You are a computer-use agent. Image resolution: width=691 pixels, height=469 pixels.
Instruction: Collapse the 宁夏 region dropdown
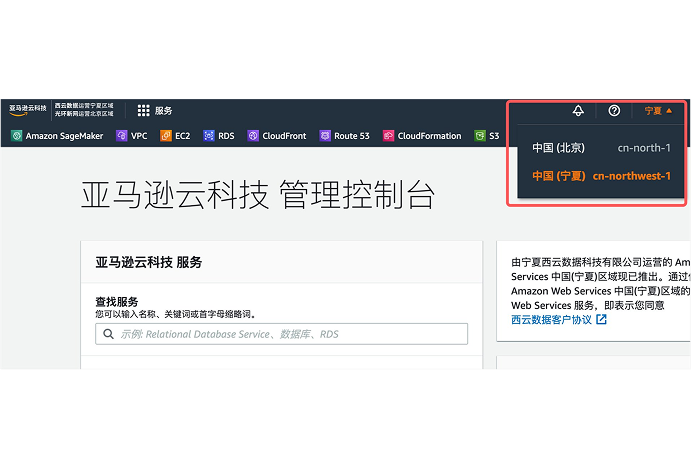(658, 111)
